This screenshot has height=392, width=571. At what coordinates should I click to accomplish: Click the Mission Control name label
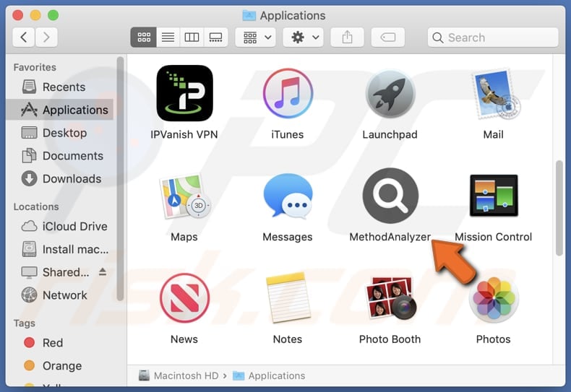pyautogui.click(x=494, y=237)
